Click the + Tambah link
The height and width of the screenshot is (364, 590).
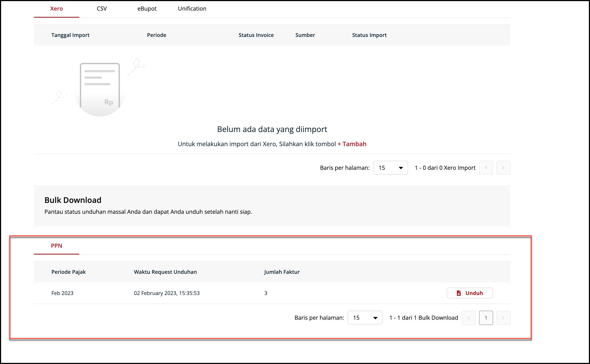tap(352, 144)
